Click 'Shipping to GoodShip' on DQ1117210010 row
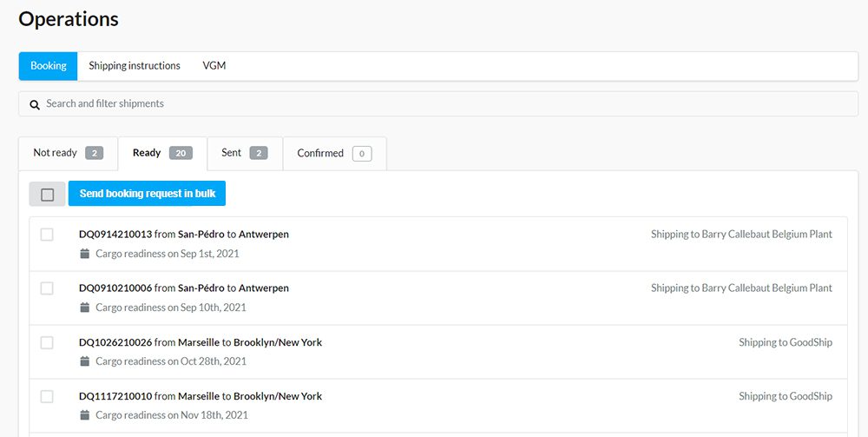The height and width of the screenshot is (437, 868). click(786, 396)
